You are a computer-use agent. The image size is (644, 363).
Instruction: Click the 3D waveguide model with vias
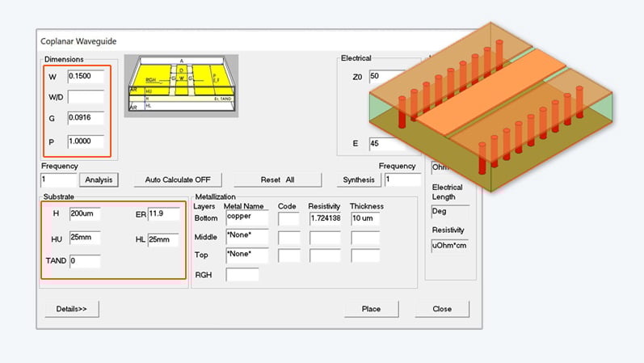pos(490,107)
